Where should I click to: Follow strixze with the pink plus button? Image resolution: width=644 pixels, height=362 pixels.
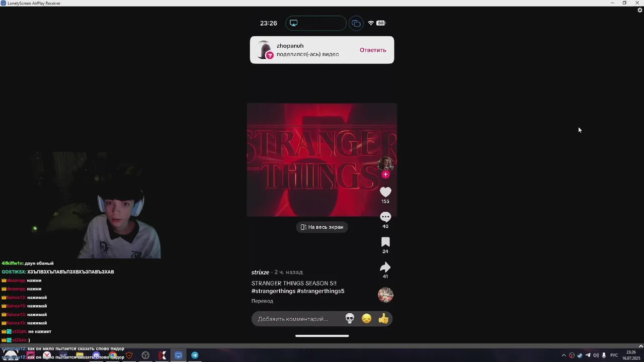pyautogui.click(x=385, y=174)
